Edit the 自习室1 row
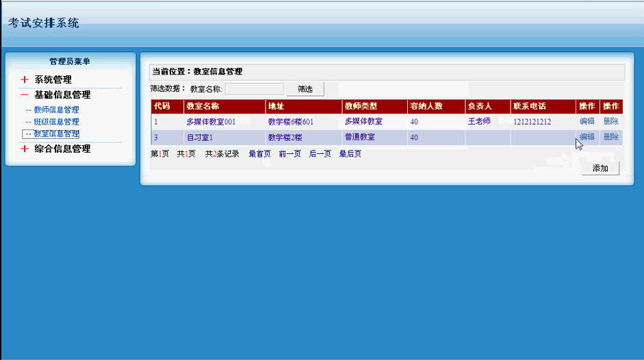Screen dimensions: 644x360 pyautogui.click(x=587, y=137)
